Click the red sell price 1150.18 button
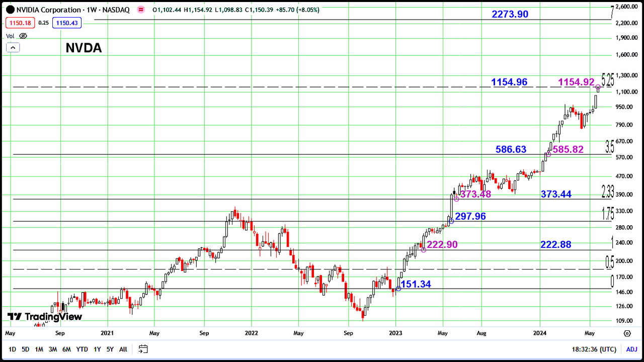Viewport: 644px width, 362px height. pos(20,23)
